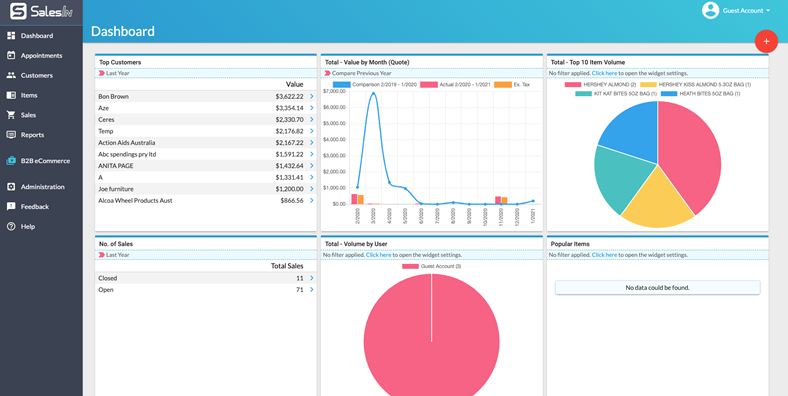Toggle HERSHEY ALMOND legend entry
Image resolution: width=788 pixels, height=396 pixels.
601,85
